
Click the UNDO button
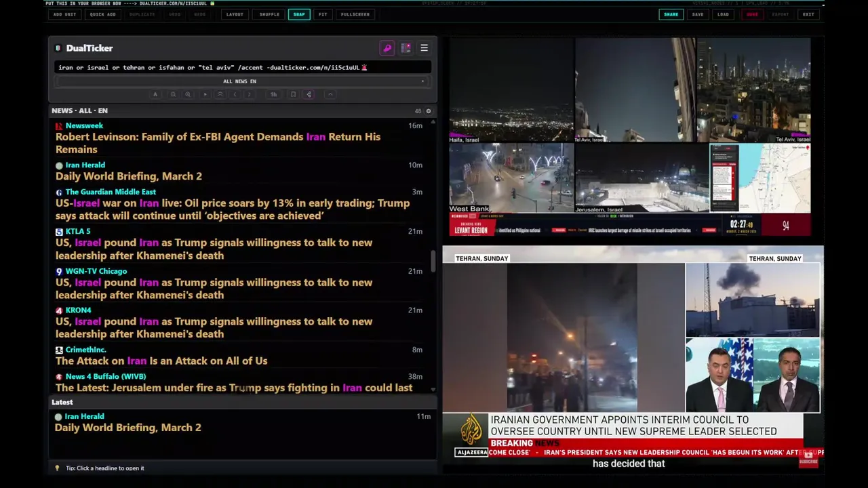tap(175, 14)
